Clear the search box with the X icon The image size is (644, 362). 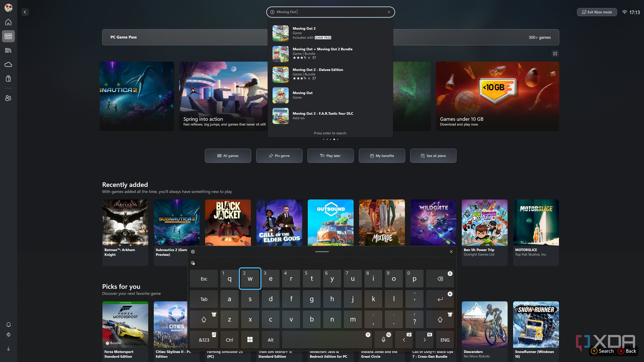(x=389, y=12)
